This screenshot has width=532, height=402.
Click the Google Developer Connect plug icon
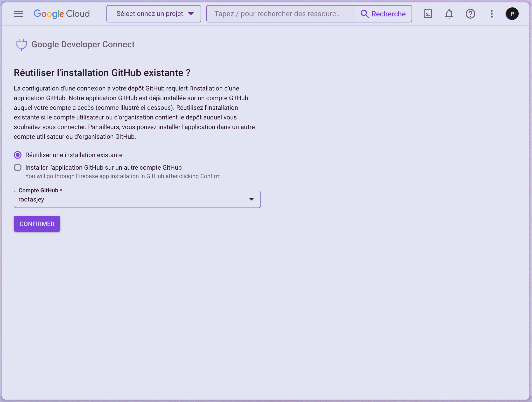pyautogui.click(x=21, y=44)
